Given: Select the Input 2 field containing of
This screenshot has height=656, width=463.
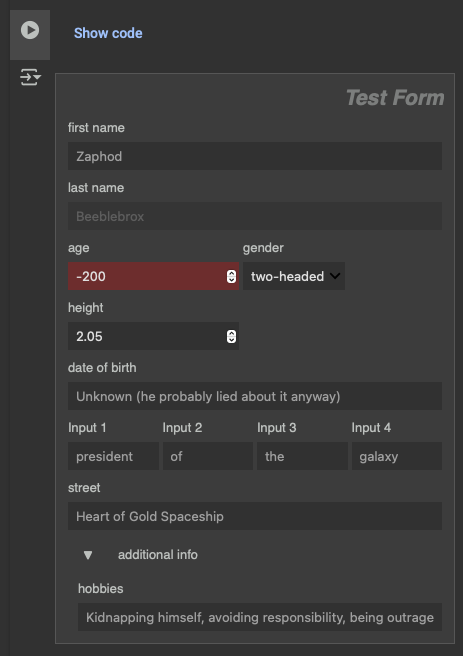Looking at the screenshot, I should click(208, 456).
